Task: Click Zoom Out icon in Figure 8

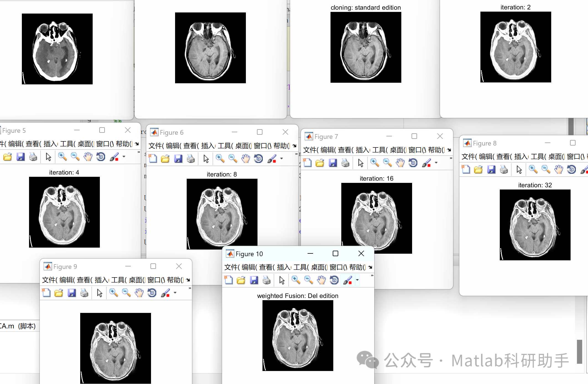Action: [x=546, y=169]
